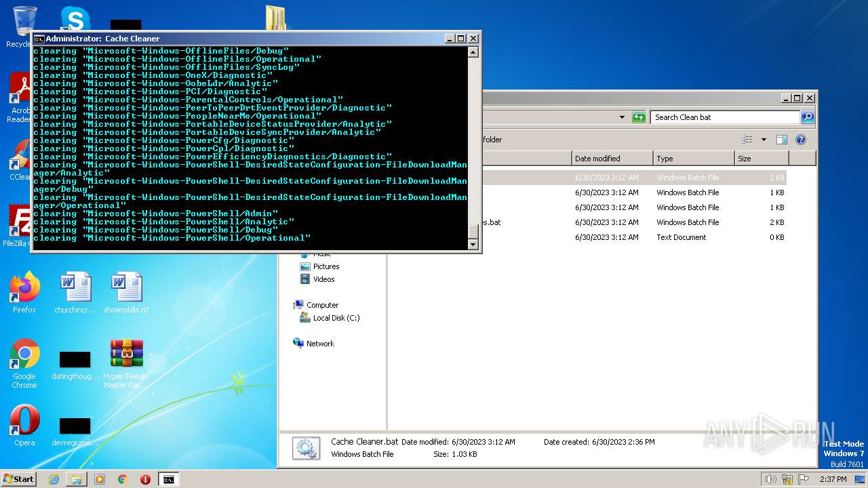
Task: Open the view options dropdown arrow
Action: point(764,140)
